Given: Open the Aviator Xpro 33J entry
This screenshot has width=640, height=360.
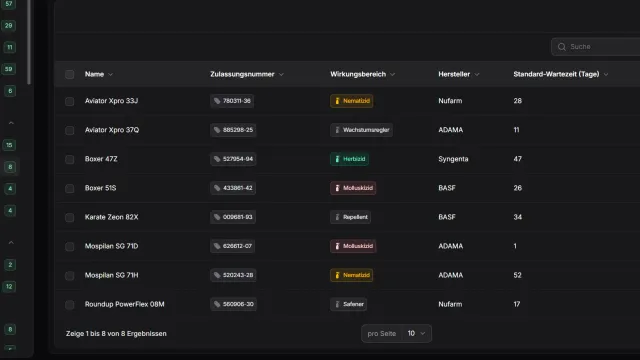Looking at the screenshot, I should click(111, 101).
